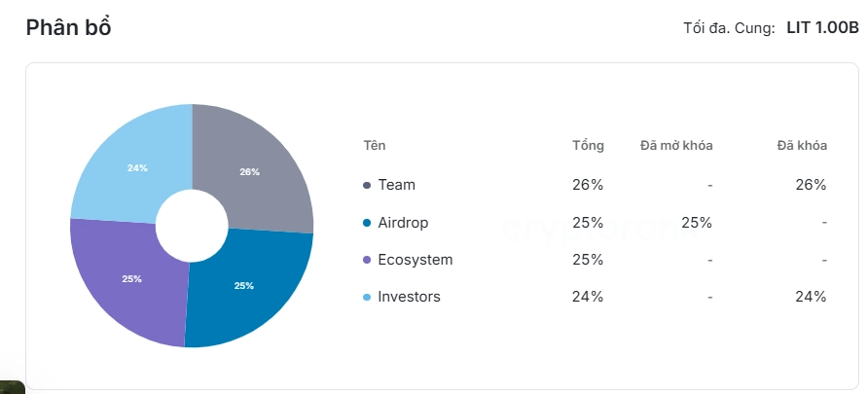Image resolution: width=868 pixels, height=394 pixels.
Task: Select the Team row label
Action: pos(396,185)
